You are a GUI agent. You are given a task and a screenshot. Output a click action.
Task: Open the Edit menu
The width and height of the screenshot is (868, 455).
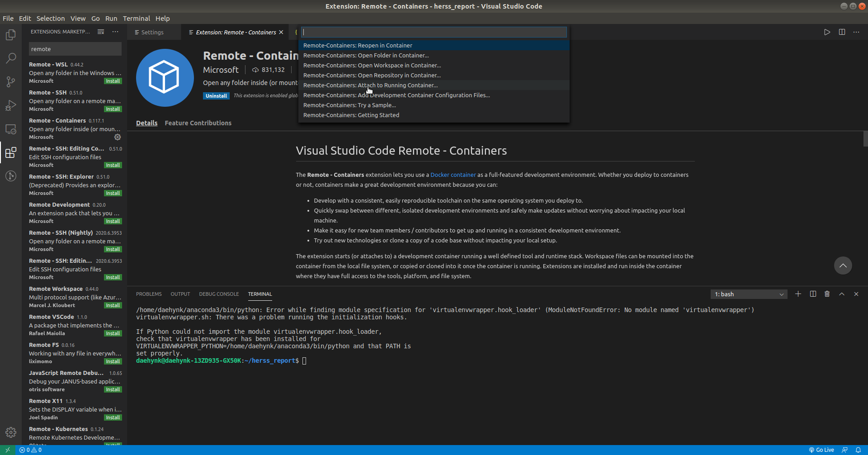point(25,19)
